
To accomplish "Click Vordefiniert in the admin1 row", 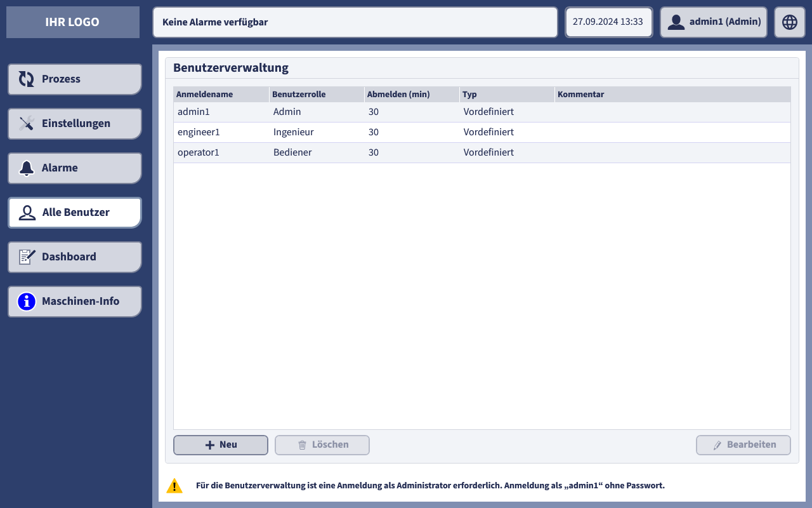I will point(488,112).
